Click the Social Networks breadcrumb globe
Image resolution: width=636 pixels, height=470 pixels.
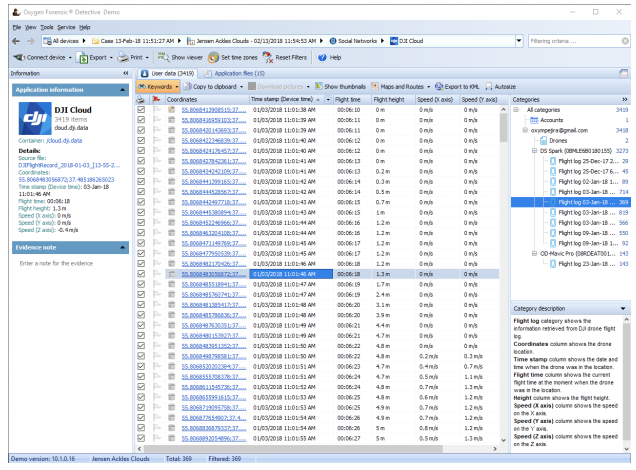pos(333,41)
